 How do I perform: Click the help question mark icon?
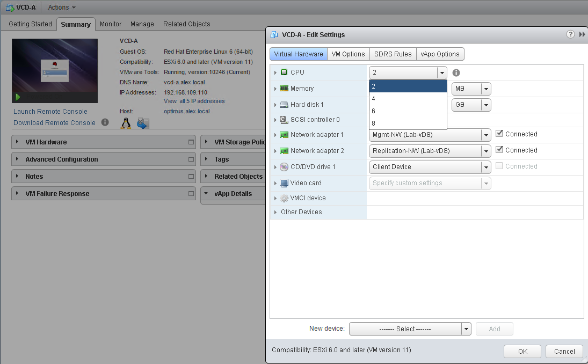[x=570, y=34]
